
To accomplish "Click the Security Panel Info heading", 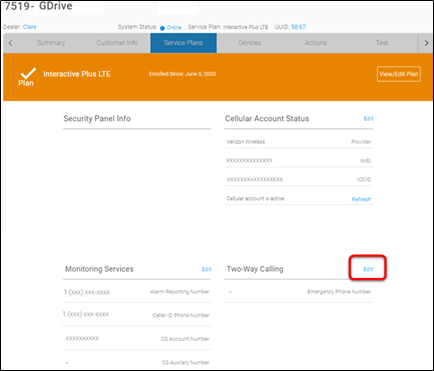I will pos(97,119).
